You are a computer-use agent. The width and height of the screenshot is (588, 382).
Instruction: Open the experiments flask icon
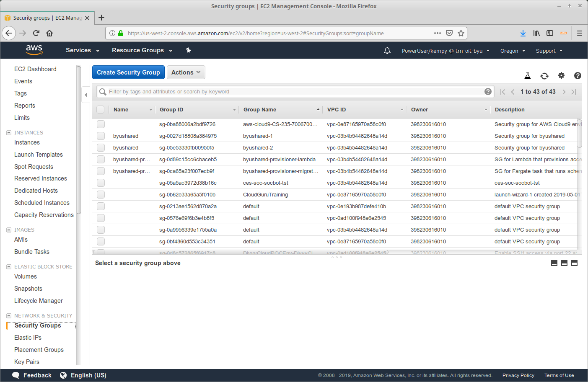click(x=528, y=76)
